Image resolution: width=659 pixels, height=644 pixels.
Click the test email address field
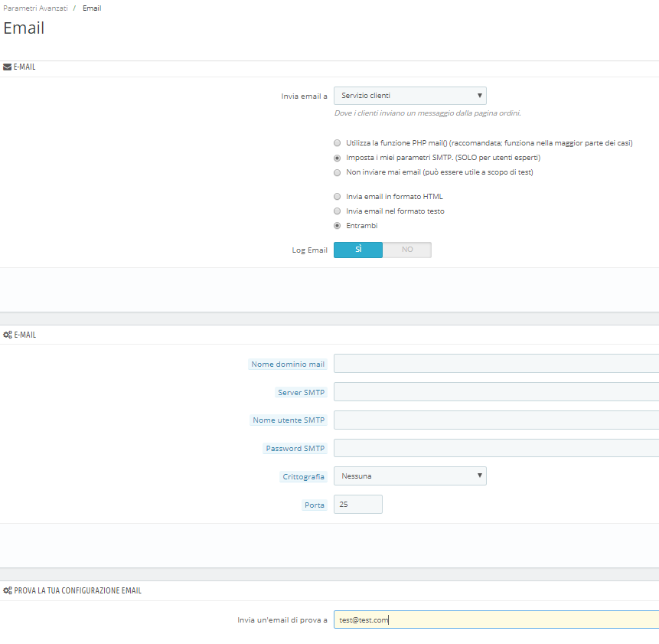point(496,619)
